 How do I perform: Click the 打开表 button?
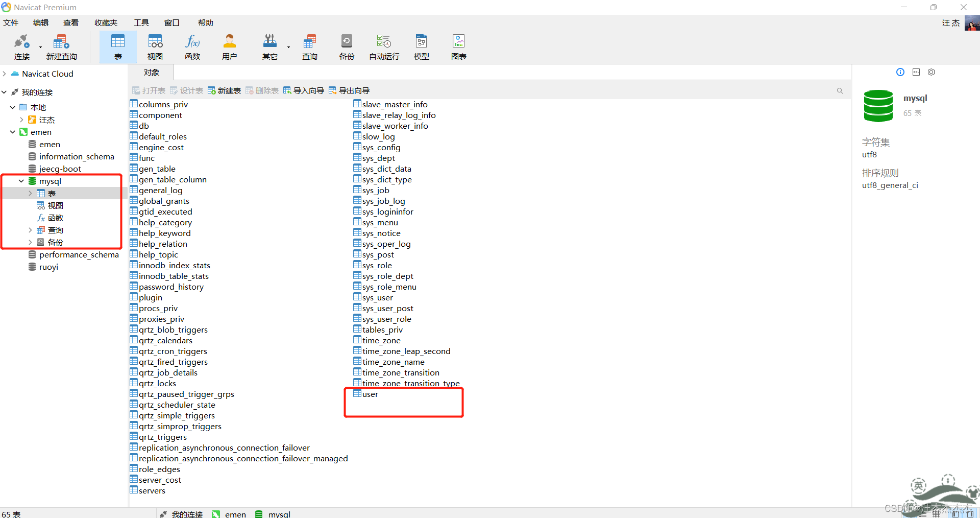[149, 90]
